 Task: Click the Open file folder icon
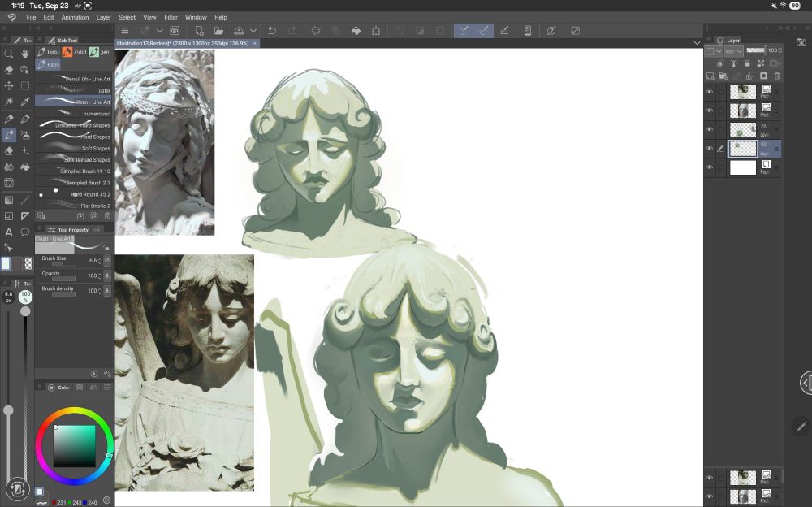218,31
